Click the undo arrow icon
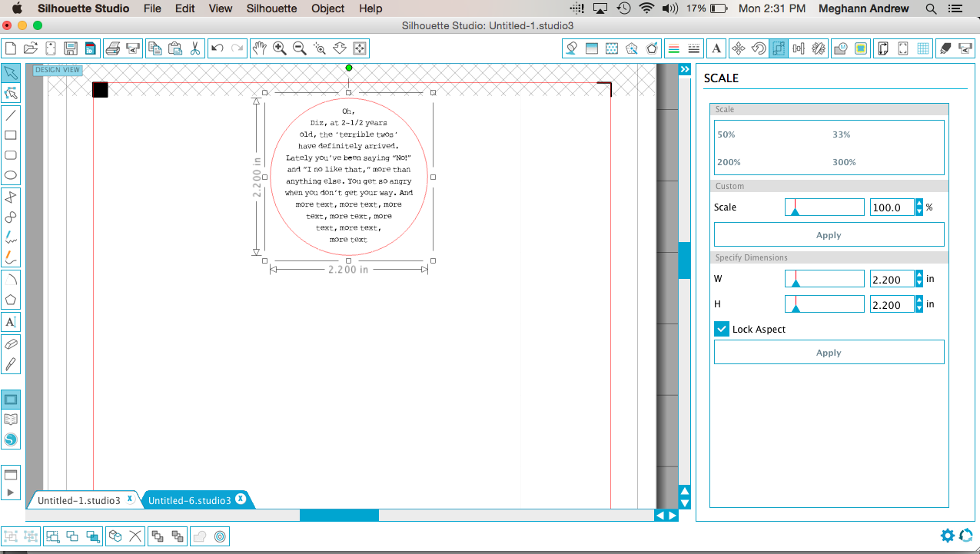 (x=218, y=48)
